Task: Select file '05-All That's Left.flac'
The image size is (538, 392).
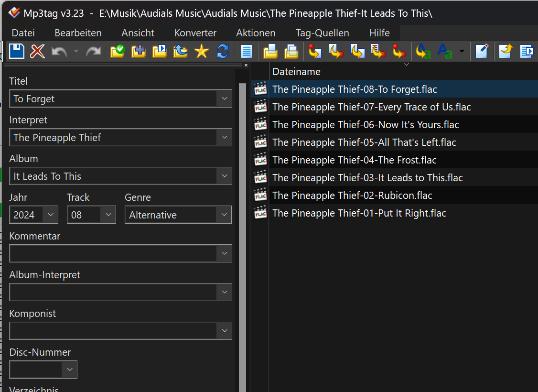Action: 395,142
